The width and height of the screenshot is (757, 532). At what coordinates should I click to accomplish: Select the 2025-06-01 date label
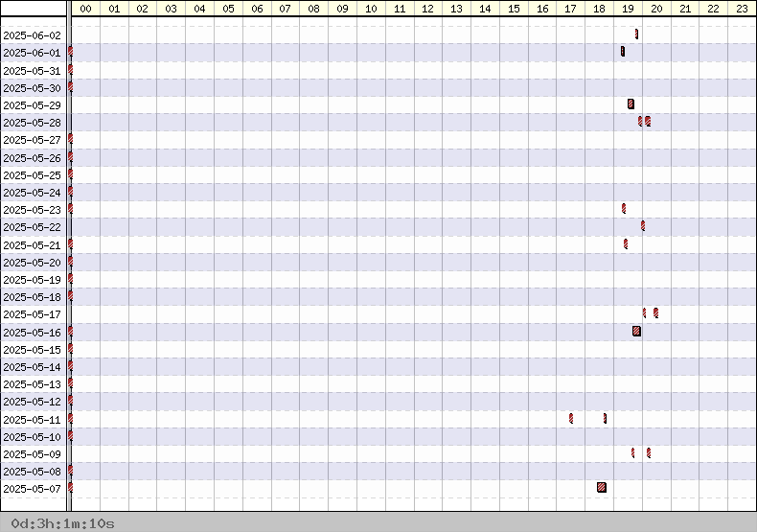pyautogui.click(x=33, y=53)
